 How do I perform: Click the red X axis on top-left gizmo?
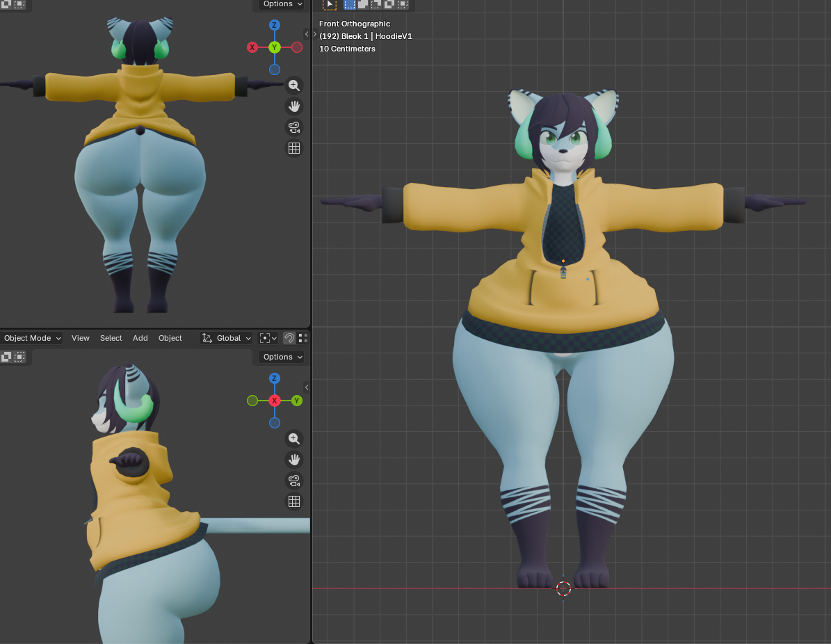click(252, 47)
